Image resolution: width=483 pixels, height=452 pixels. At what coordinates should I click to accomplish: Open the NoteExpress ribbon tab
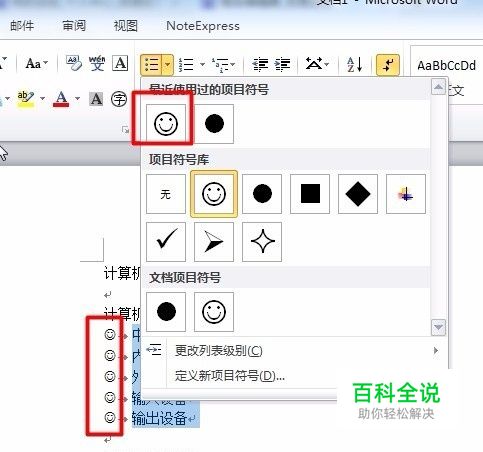203,26
